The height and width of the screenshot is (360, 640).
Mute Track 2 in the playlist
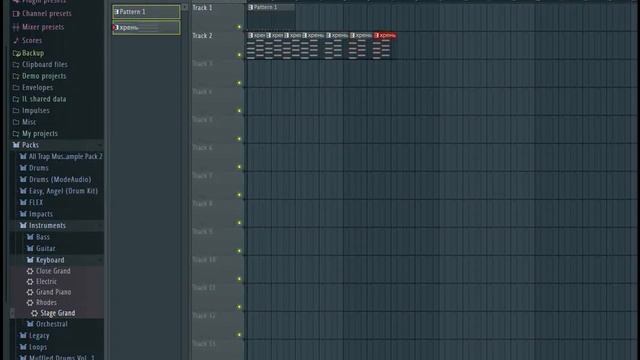pyautogui.click(x=239, y=55)
